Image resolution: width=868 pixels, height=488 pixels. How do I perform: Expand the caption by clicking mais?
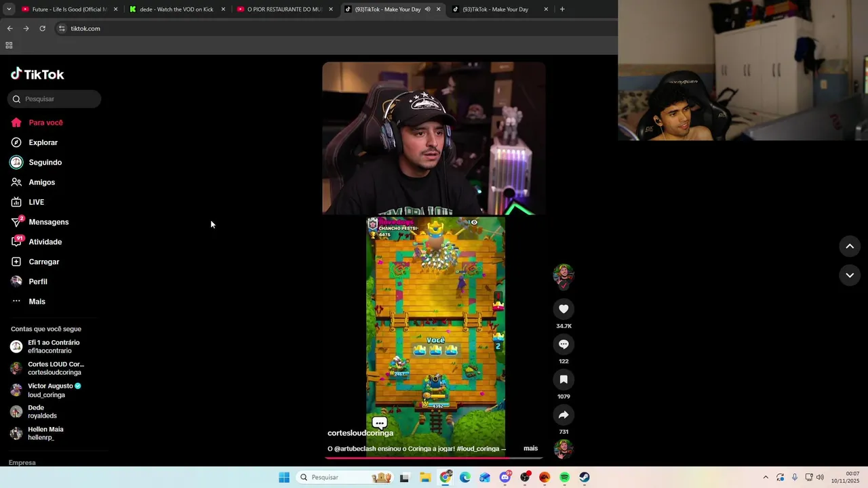530,448
